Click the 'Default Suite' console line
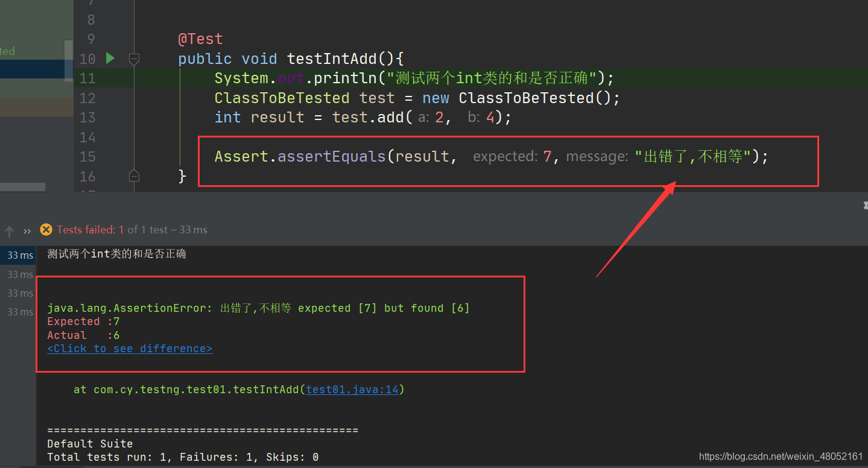This screenshot has width=868, height=468. click(90, 444)
